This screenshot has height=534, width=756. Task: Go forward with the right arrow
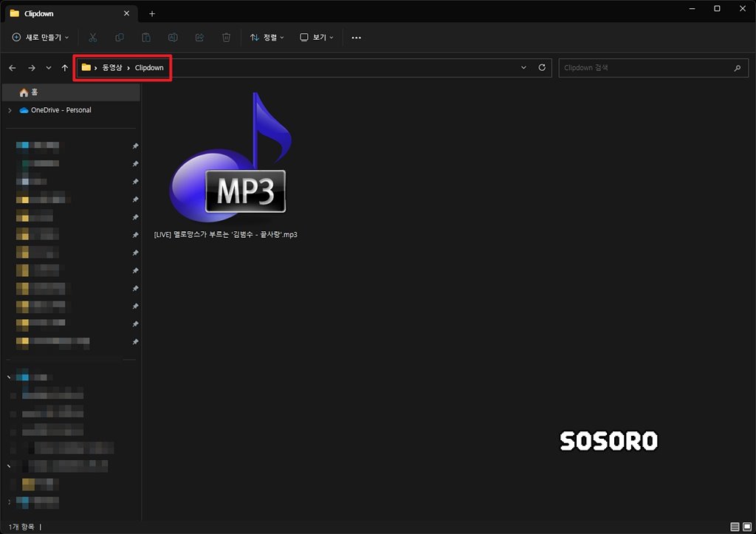tap(32, 68)
